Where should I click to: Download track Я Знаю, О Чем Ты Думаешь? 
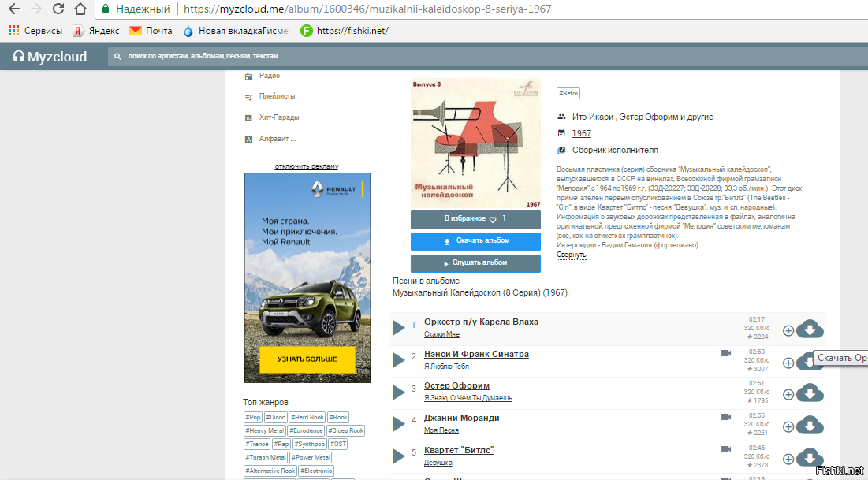(810, 393)
